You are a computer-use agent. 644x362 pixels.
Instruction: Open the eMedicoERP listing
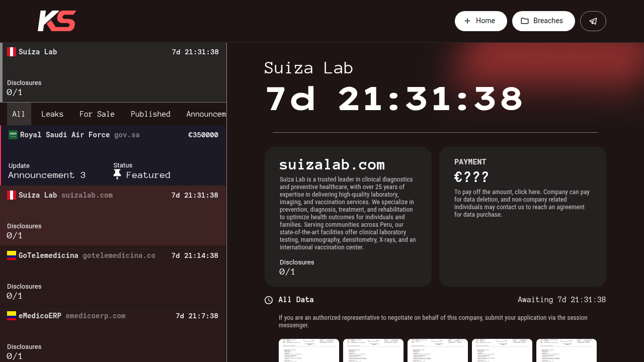(x=113, y=334)
